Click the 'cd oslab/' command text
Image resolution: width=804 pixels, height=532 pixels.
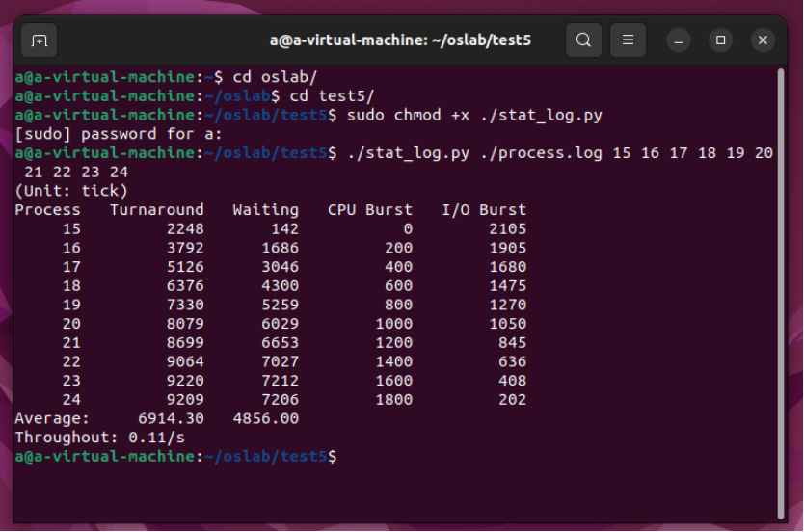[275, 77]
